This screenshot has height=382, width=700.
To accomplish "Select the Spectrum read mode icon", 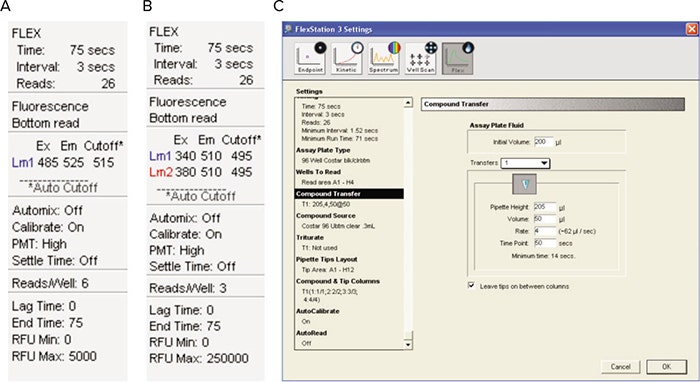I will click(384, 58).
